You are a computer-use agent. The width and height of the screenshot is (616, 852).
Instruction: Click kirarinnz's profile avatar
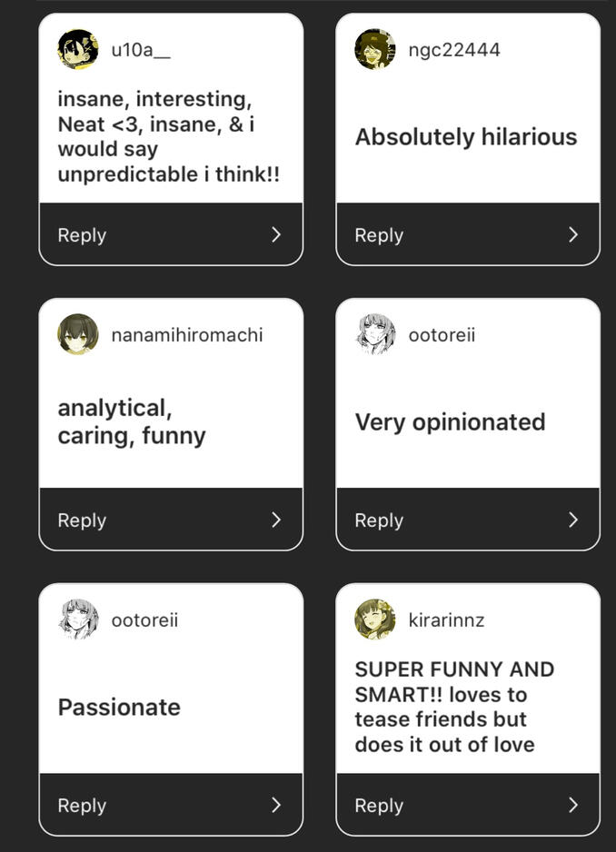tap(375, 619)
